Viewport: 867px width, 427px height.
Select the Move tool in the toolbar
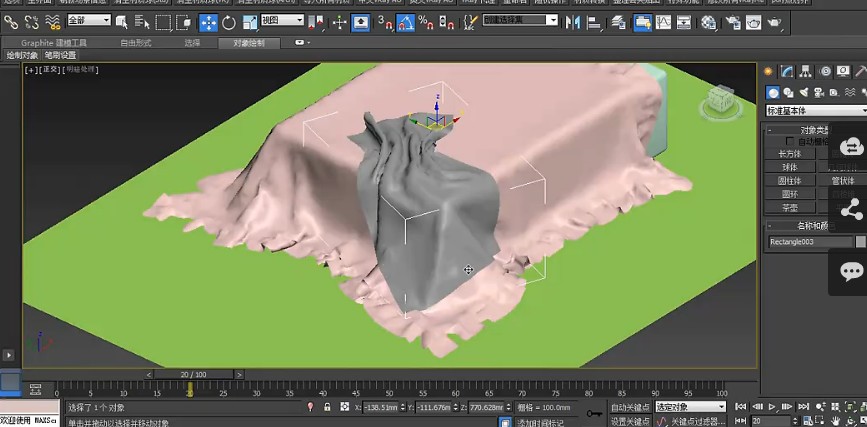[208, 22]
